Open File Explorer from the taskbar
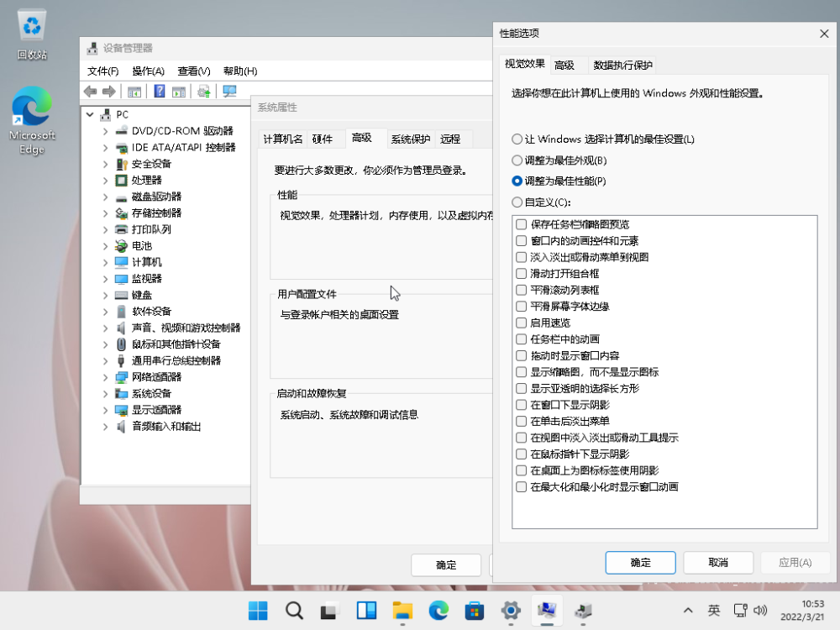Image resolution: width=840 pixels, height=630 pixels. point(402,611)
